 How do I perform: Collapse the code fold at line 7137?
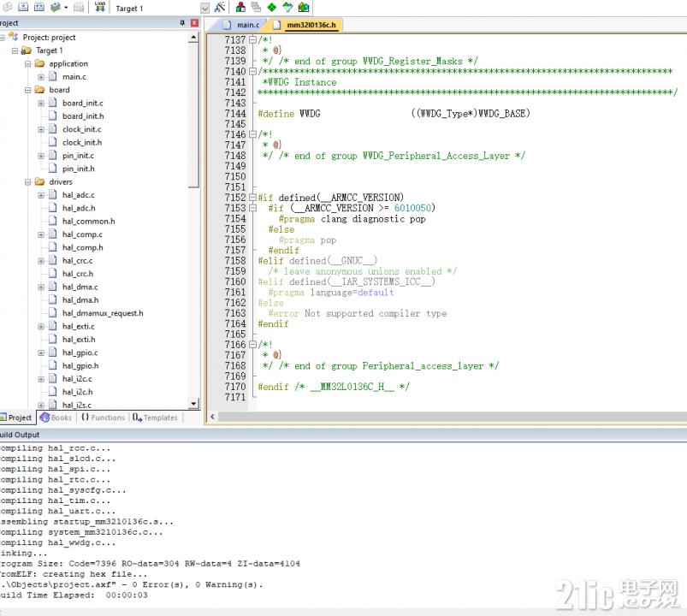(252, 40)
